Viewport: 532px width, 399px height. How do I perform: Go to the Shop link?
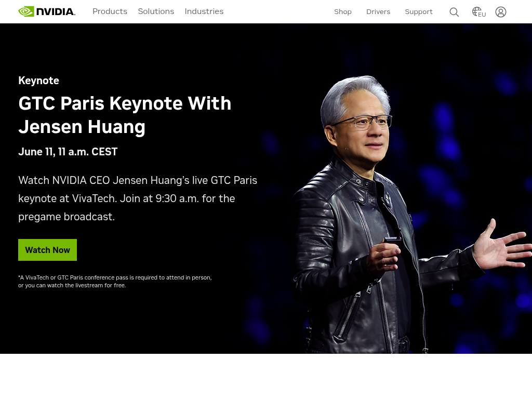click(x=343, y=12)
